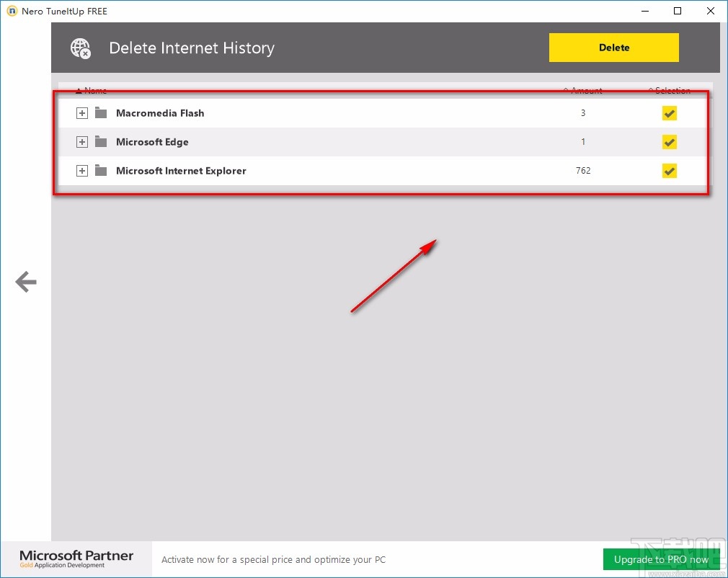Click the Nero TuneItUp app icon in title bar
The height and width of the screenshot is (578, 728).
click(x=12, y=11)
